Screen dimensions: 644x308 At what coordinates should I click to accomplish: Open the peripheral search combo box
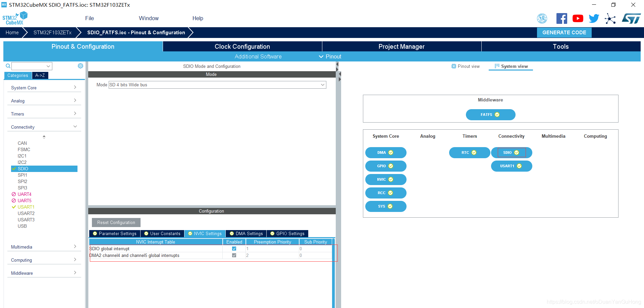(32, 66)
